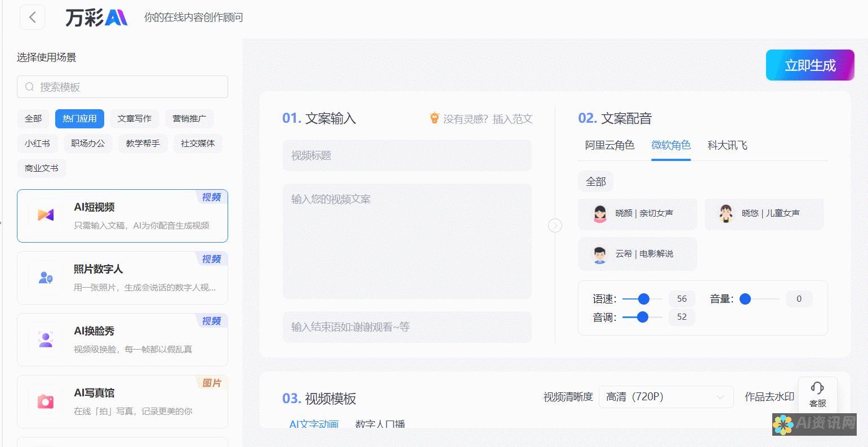The image size is (868, 447).
Task: Select the AI短视频 template card
Action: click(x=122, y=216)
